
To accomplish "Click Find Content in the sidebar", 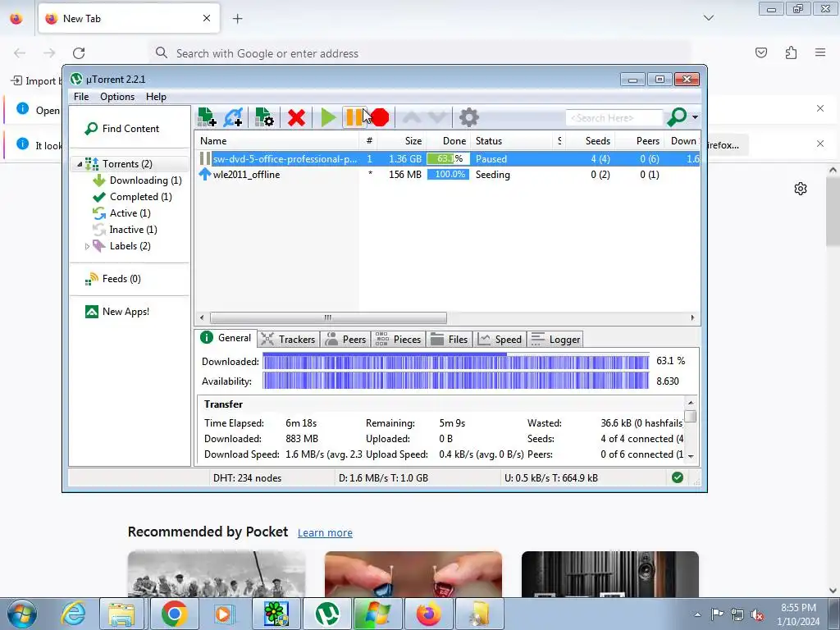I will [122, 129].
